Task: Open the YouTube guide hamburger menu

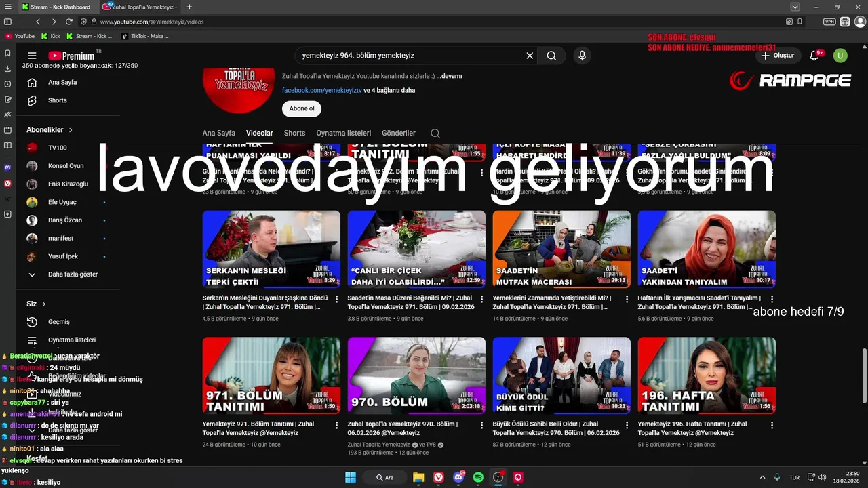Action: (x=32, y=56)
